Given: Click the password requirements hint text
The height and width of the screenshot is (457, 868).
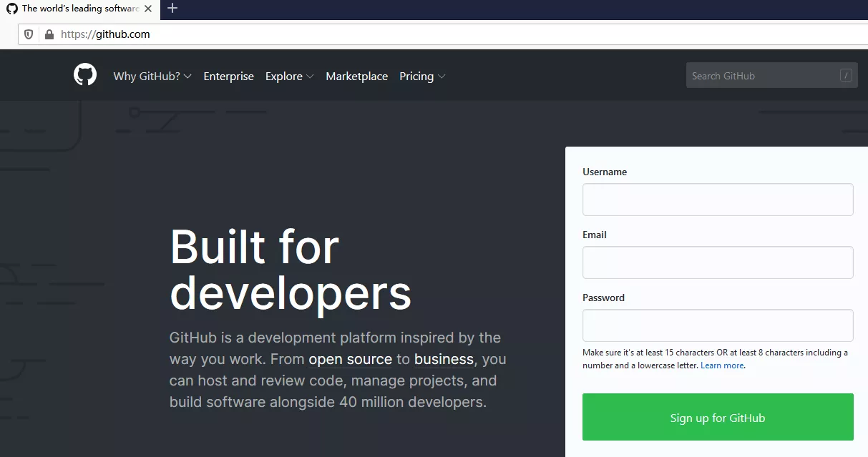Looking at the screenshot, I should pyautogui.click(x=715, y=359).
